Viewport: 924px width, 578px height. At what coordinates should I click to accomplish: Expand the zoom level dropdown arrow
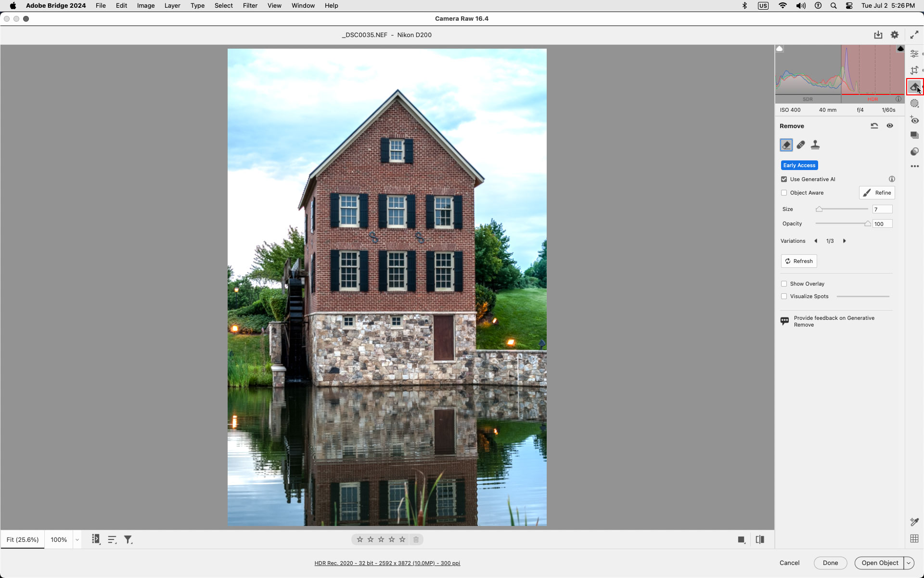point(77,540)
